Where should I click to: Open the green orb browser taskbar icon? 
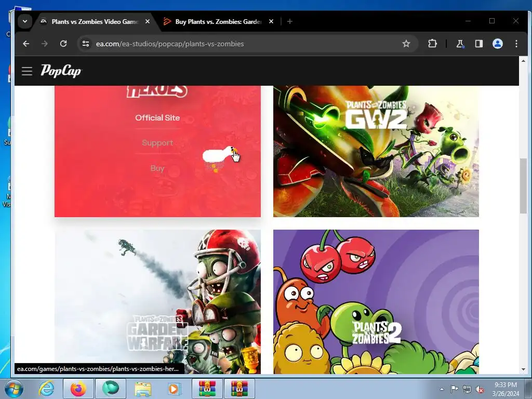pos(111,389)
